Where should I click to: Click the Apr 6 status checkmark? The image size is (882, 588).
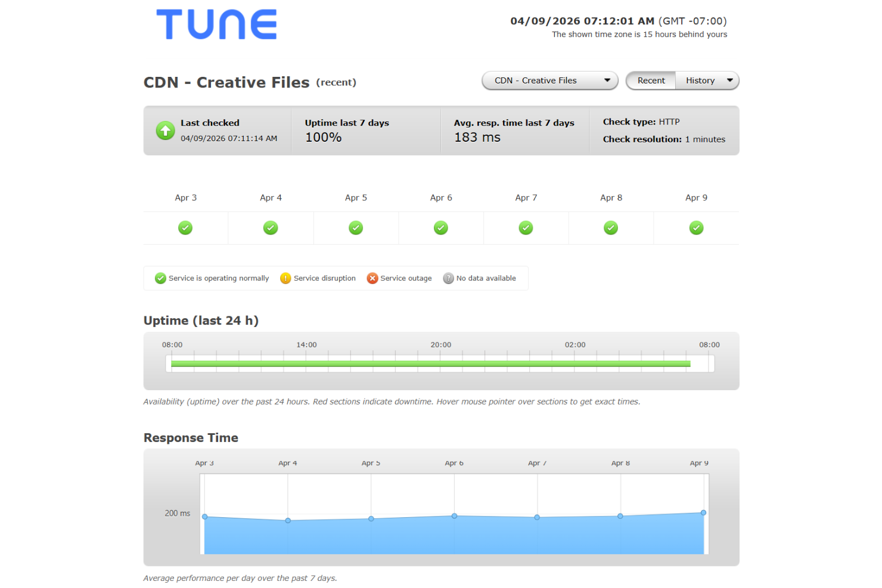pos(441,228)
